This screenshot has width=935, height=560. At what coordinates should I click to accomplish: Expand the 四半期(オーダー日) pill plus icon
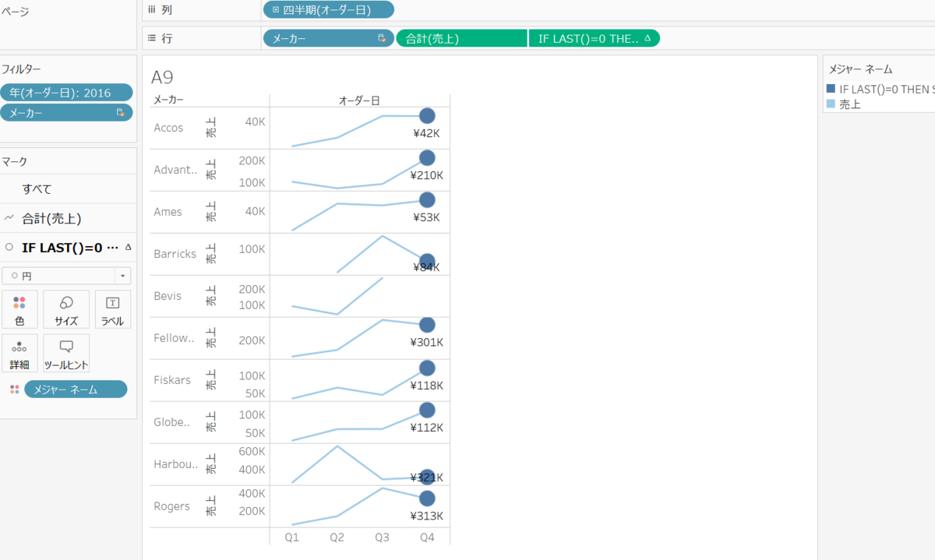coord(274,10)
